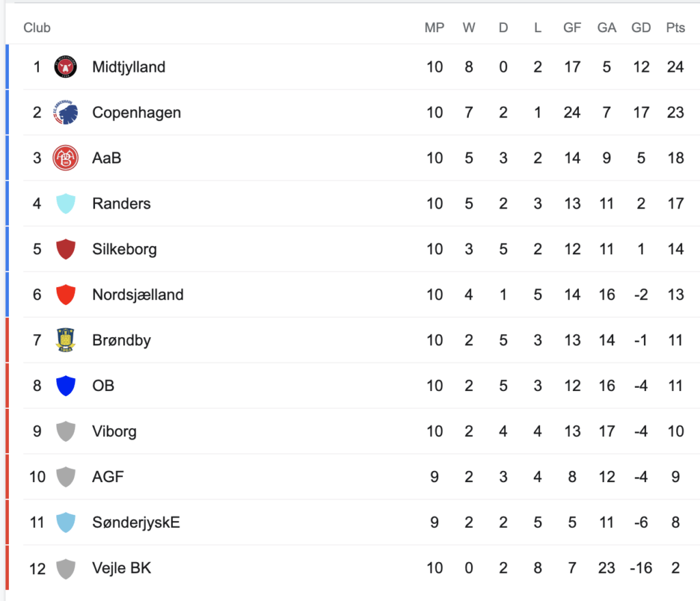Click the Club column header
Screen dimensions: 700x601
coord(37,27)
